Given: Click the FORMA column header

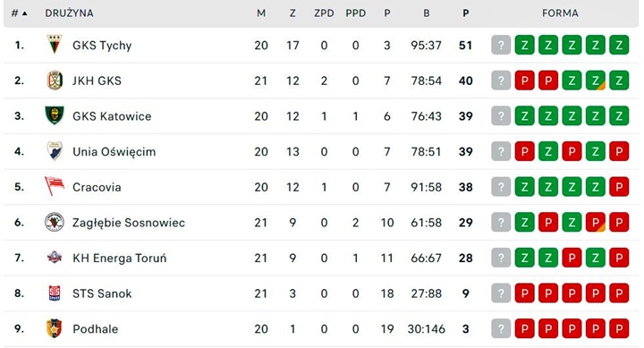Looking at the screenshot, I should pyautogui.click(x=560, y=13).
